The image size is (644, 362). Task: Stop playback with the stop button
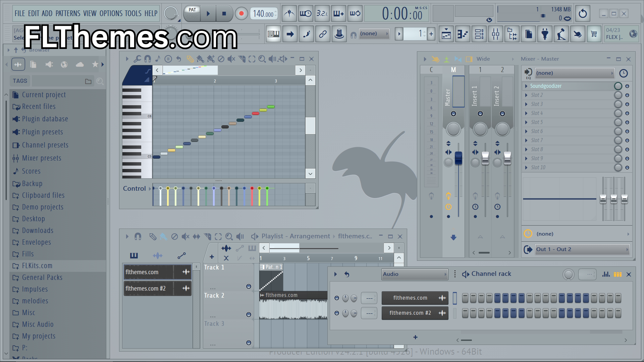point(224,14)
